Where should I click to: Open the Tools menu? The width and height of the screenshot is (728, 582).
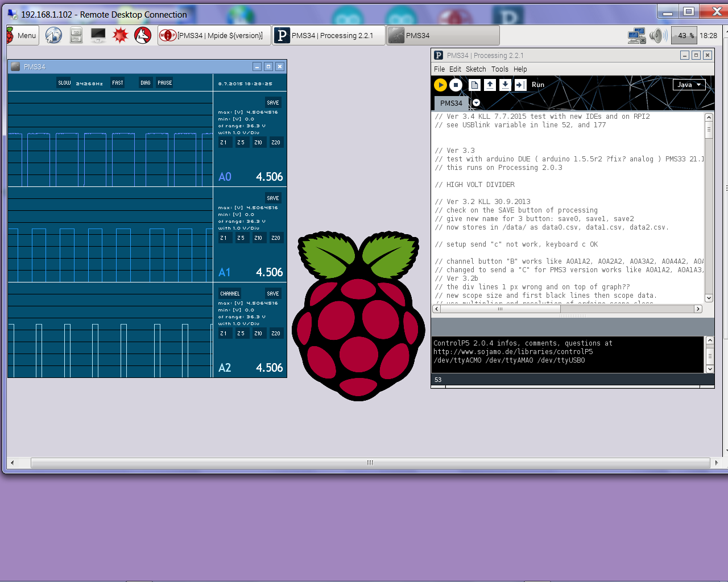499,69
